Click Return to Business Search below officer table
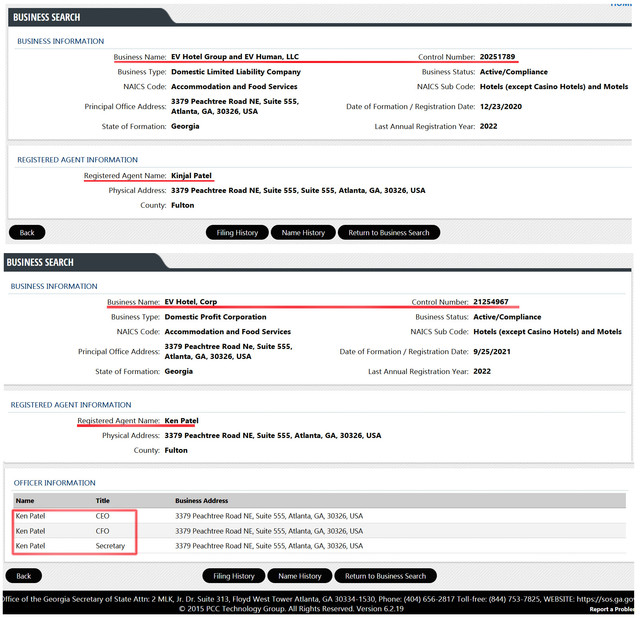 pyautogui.click(x=385, y=576)
